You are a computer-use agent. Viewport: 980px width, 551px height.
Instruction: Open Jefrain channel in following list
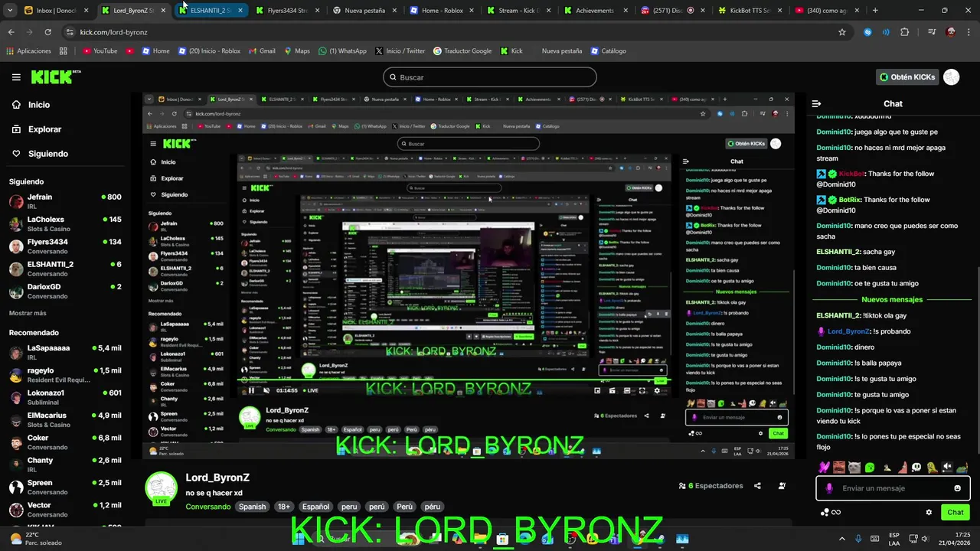(x=65, y=201)
